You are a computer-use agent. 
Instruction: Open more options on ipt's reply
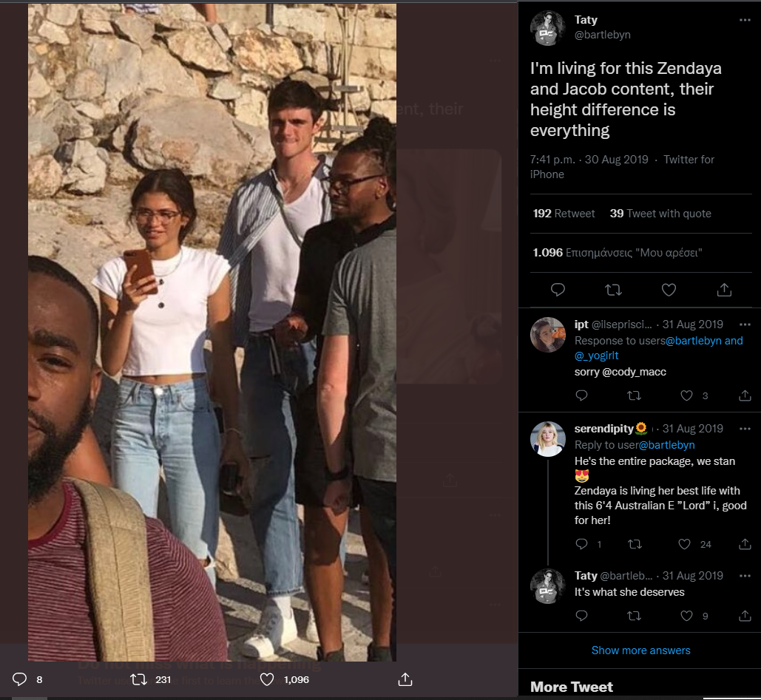click(745, 324)
